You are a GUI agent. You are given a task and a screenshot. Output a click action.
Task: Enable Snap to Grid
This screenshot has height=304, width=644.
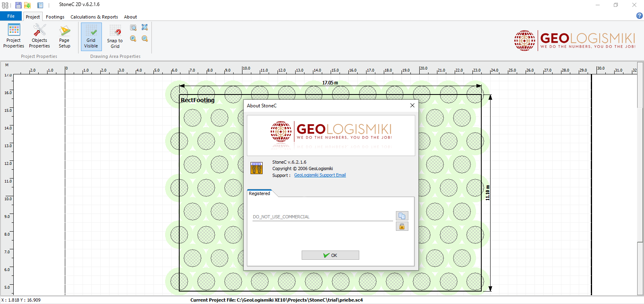(x=115, y=36)
